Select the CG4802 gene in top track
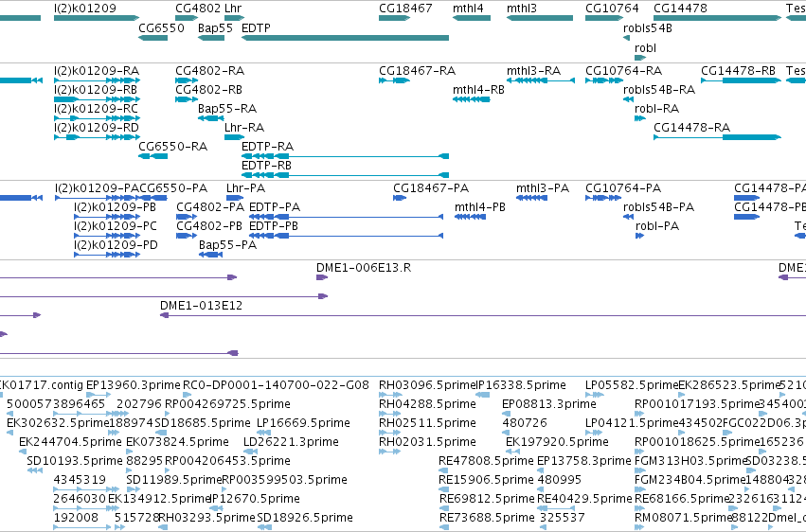Screen dimensions: 806x532 click(x=187, y=18)
